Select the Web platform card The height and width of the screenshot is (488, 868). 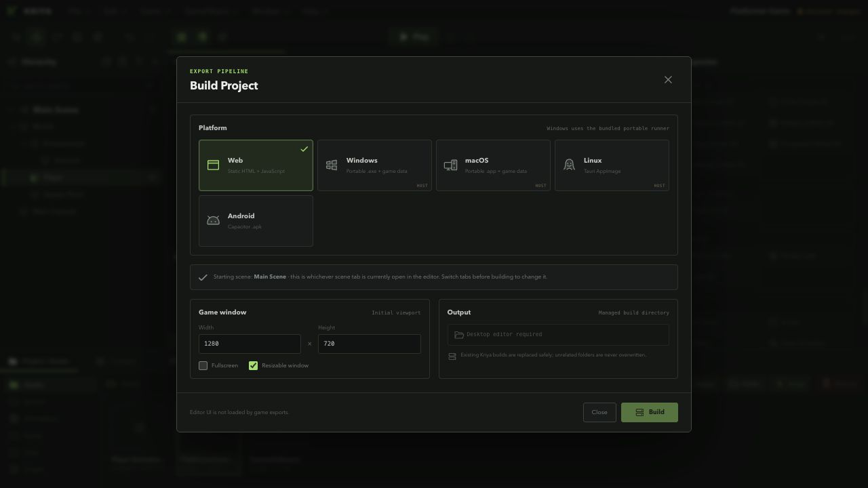tap(256, 165)
